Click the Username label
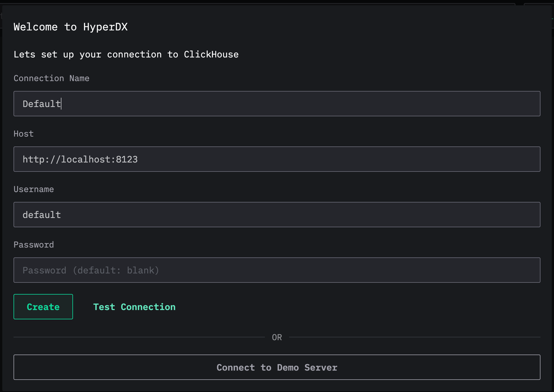 click(x=34, y=189)
